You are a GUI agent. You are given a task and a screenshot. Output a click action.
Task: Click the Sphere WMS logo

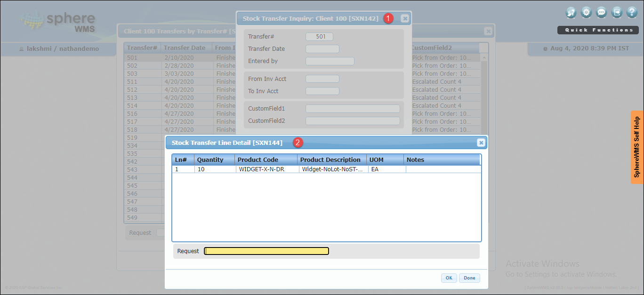pos(58,23)
